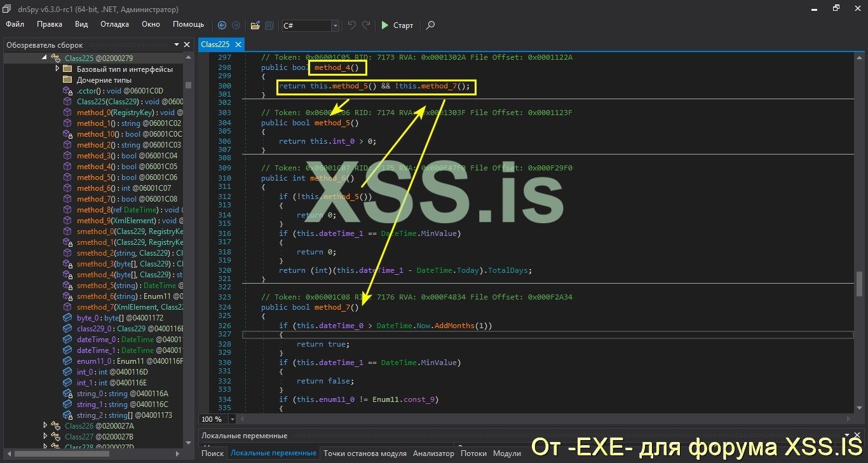Open the Окно menu
Image resolution: width=868 pixels, height=463 pixels.
click(151, 24)
